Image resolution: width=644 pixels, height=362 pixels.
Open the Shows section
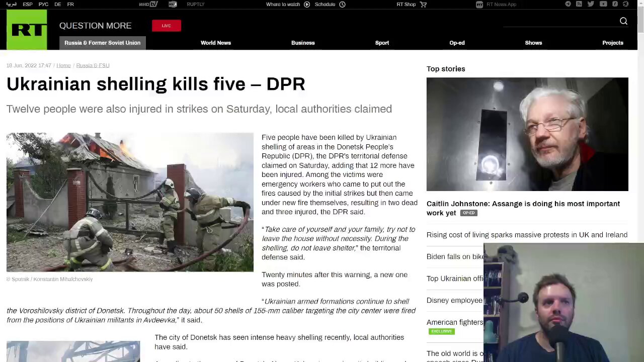pos(533,43)
